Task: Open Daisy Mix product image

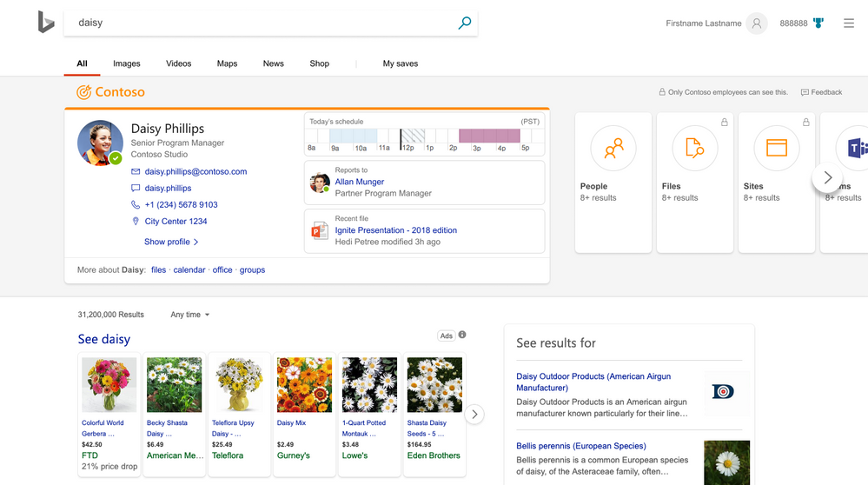Action: pos(304,385)
